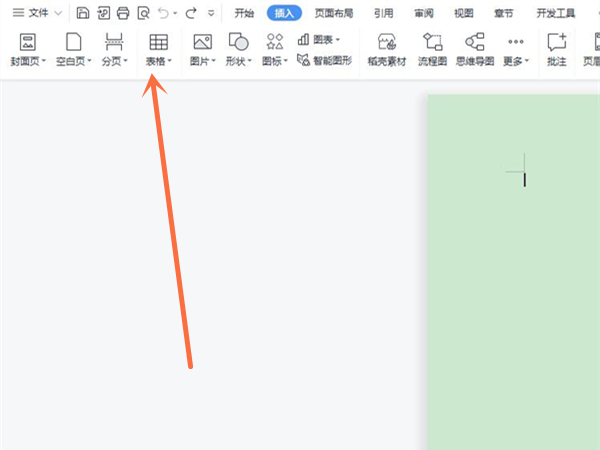Expand the 空白页 dropdown arrow
600x450 pixels.
[89, 61]
